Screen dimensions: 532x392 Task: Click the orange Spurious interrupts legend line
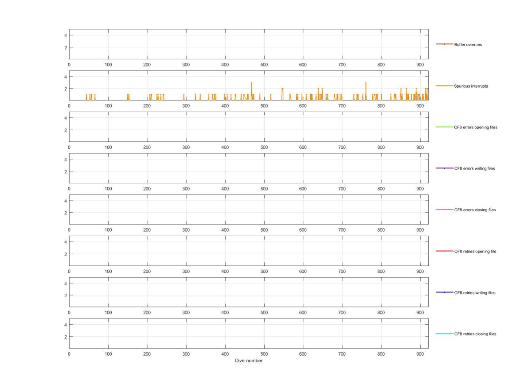click(x=444, y=85)
